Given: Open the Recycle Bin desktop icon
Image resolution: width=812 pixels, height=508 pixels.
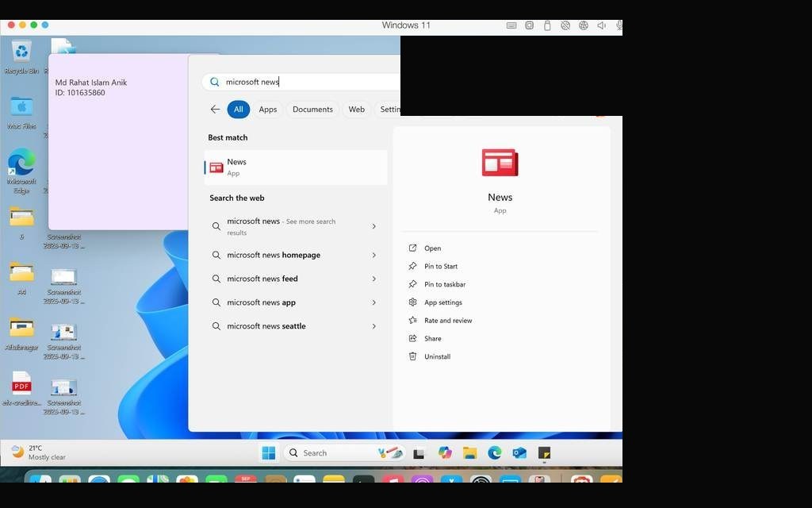Looking at the screenshot, I should 21,57.
